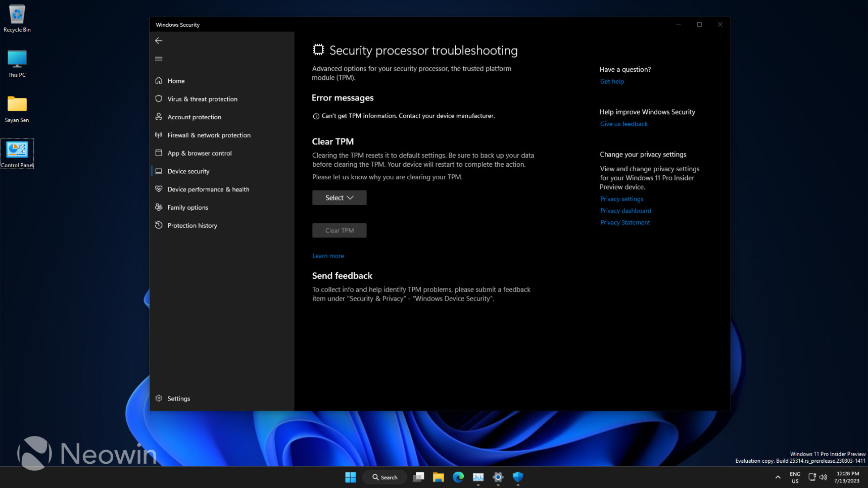
Task: Open the Windows Start menu
Action: (x=350, y=477)
